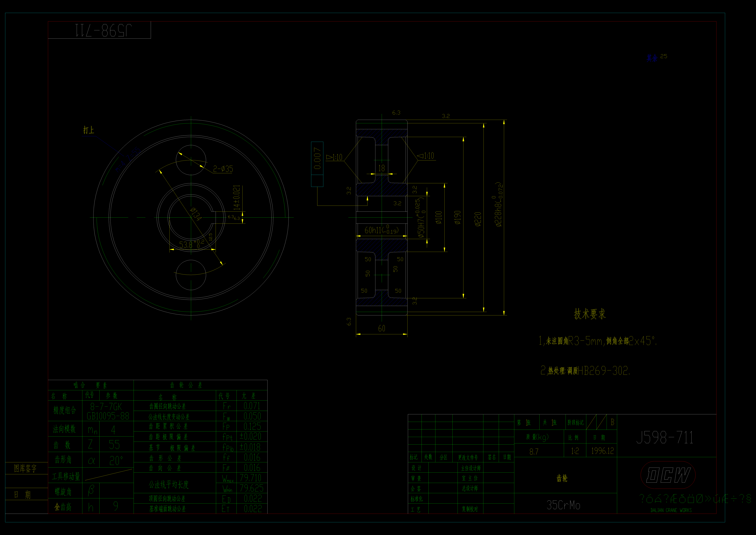This screenshot has width=756, height=535.
Task: Select drawing number "J598-711" in title block
Action: click(665, 437)
